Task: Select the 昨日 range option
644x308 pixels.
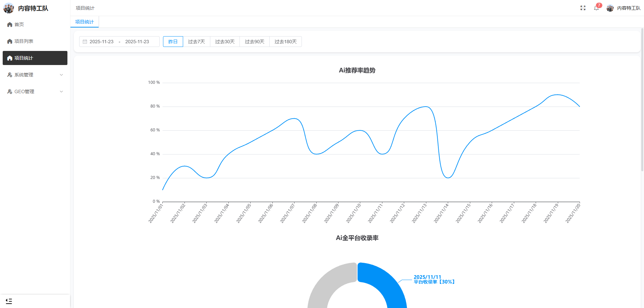Action: click(x=173, y=42)
